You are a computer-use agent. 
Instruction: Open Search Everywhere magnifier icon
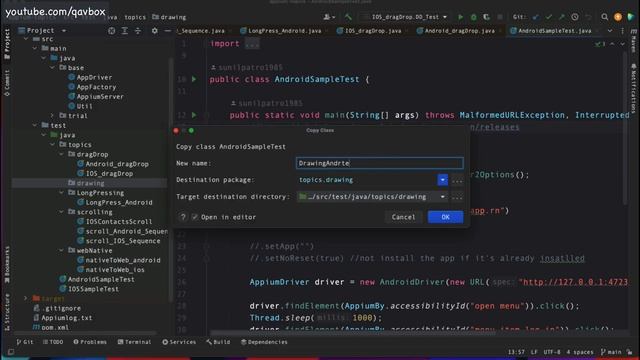pos(604,17)
